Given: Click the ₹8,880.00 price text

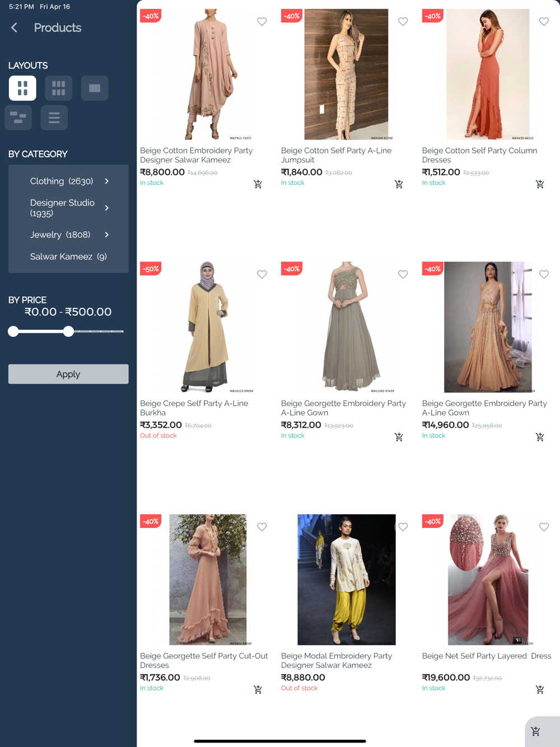Looking at the screenshot, I should pyautogui.click(x=303, y=678).
